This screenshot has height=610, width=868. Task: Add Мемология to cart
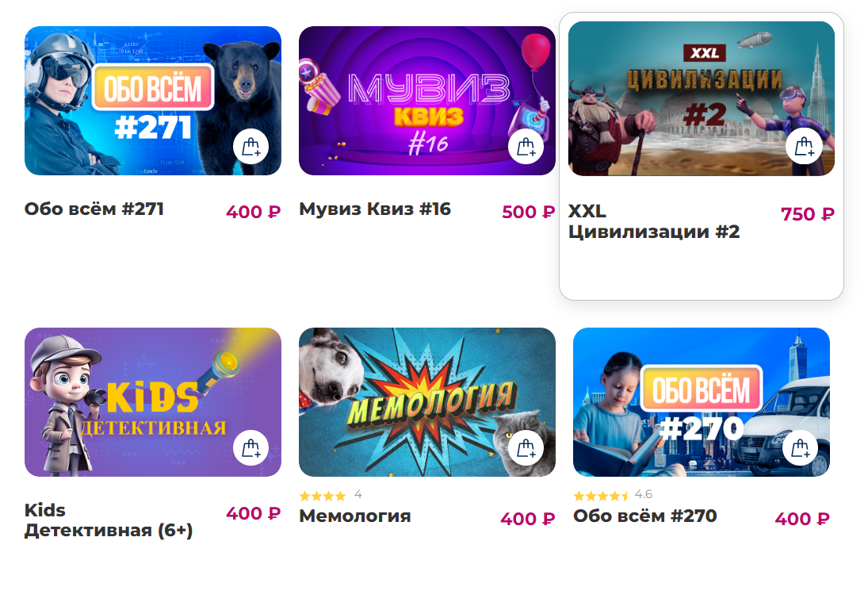526,447
